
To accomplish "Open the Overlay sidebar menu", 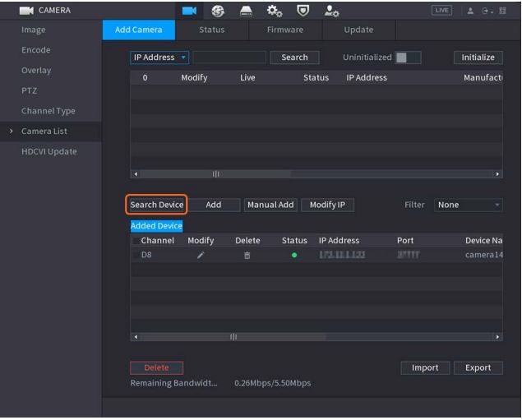I will 36,70.
